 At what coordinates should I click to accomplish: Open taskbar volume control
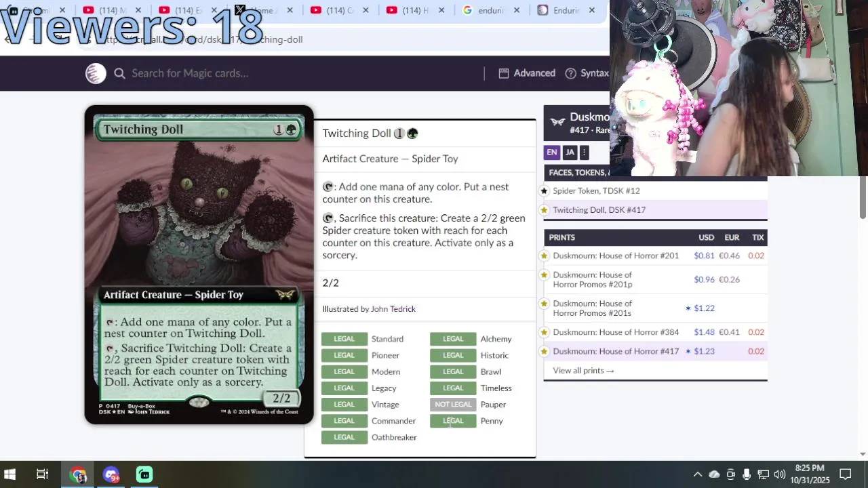click(x=779, y=474)
